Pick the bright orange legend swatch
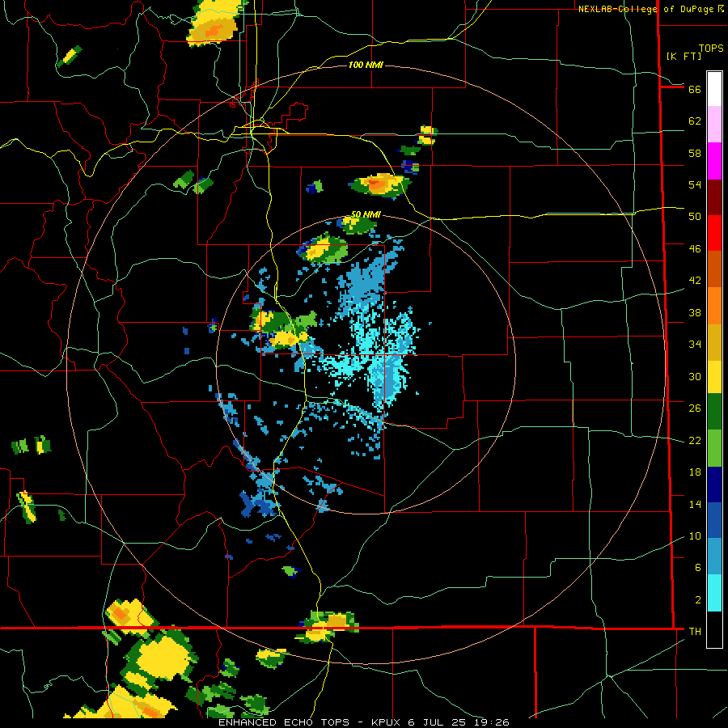Screen dimensions: 728x728 click(x=714, y=306)
